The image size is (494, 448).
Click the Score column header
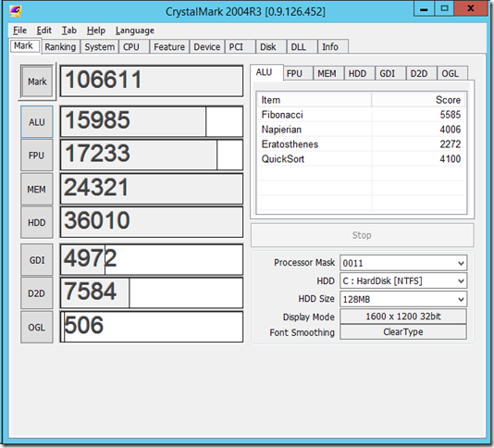[418, 100]
